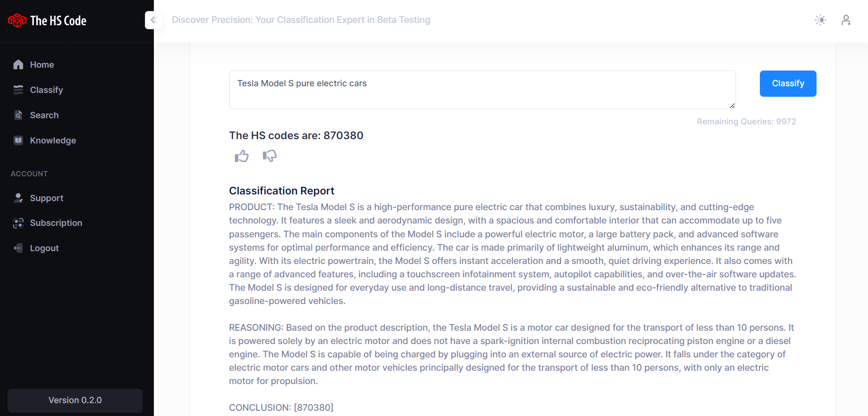Click The HS Code cube logo

(17, 20)
